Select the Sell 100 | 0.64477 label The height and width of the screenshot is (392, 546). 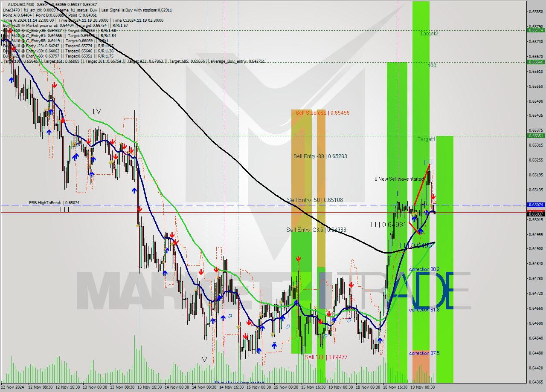[x=326, y=357]
